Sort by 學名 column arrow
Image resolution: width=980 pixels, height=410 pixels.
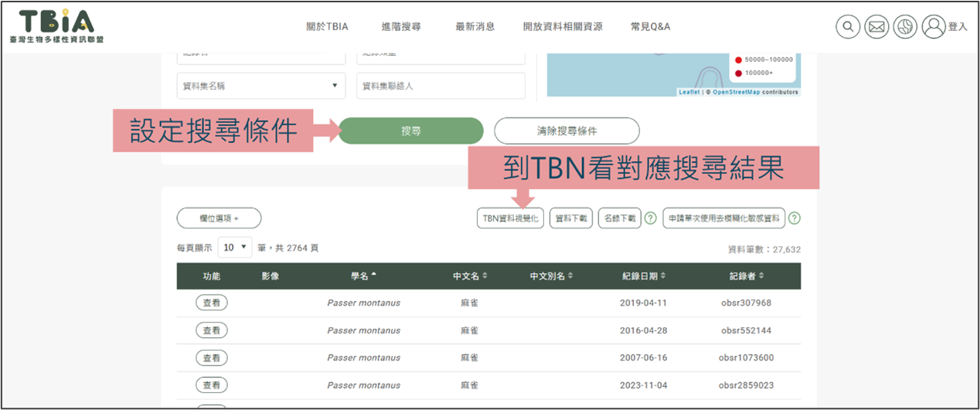[374, 275]
